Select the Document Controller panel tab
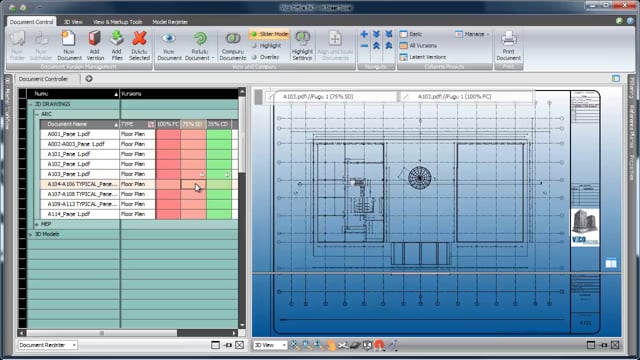 click(x=43, y=79)
